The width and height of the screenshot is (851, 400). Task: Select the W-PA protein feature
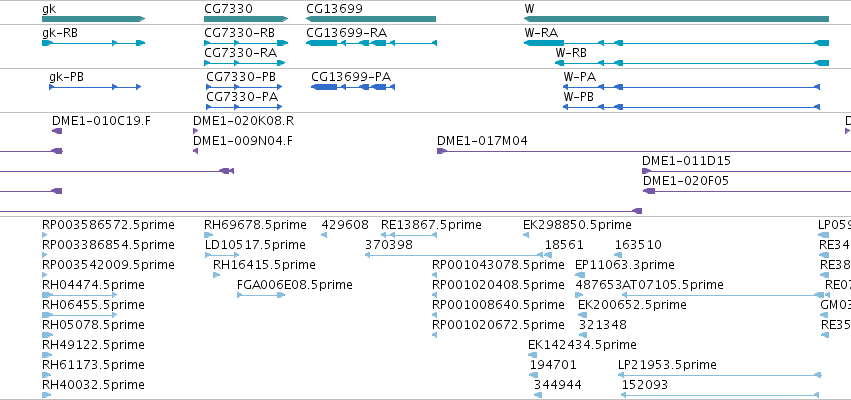click(691, 87)
